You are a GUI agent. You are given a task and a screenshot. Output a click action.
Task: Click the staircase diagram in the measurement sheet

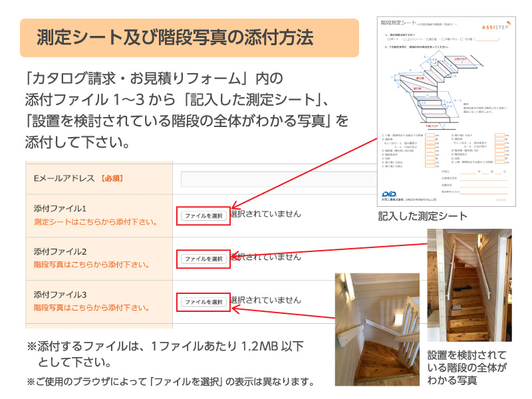(x=438, y=91)
